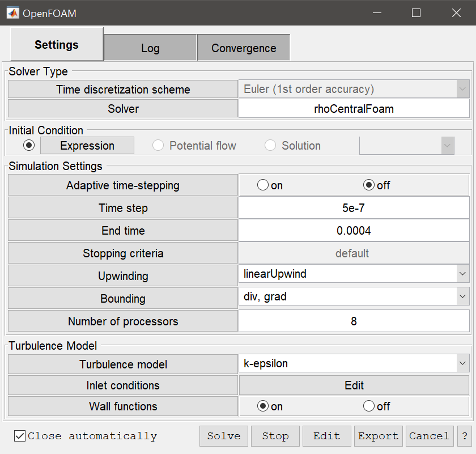Open the Solution selection dropdown
The image size is (476, 454).
click(407, 146)
